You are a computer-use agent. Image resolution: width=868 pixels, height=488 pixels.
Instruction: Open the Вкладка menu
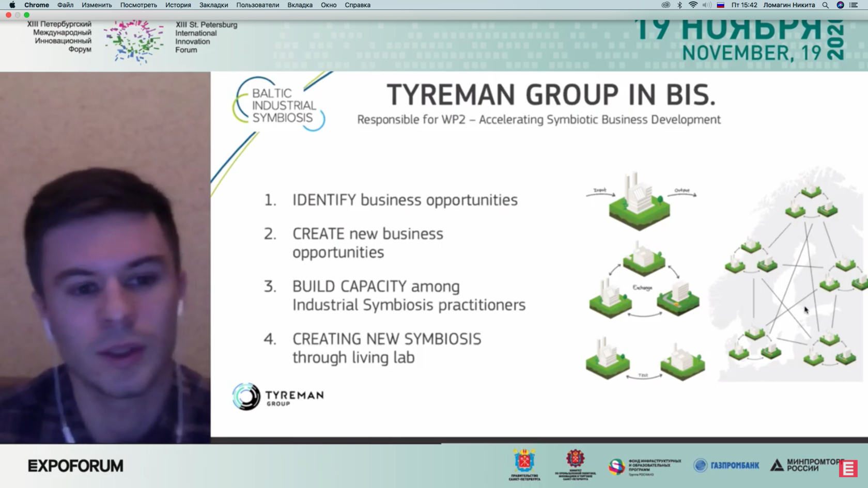click(x=300, y=5)
